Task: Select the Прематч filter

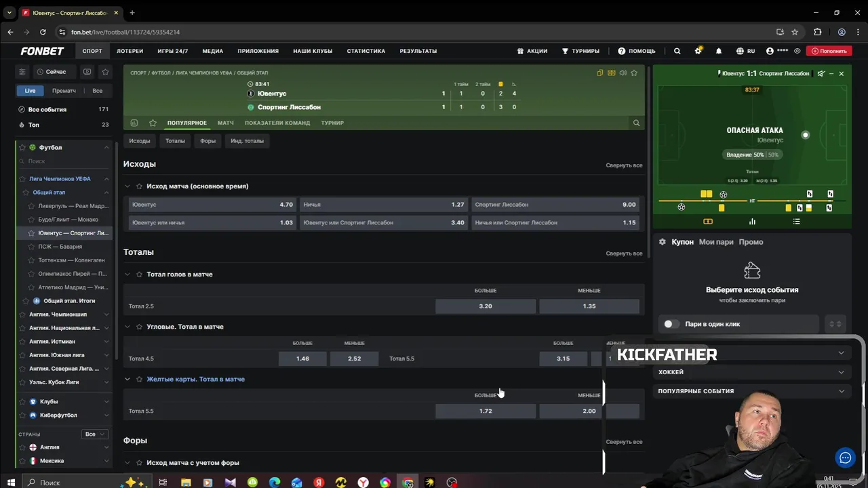Action: [x=64, y=91]
